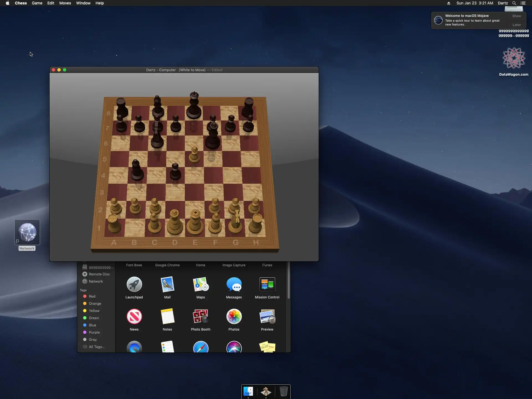
Task: Open the Launchpad app icon
Action: 134,285
